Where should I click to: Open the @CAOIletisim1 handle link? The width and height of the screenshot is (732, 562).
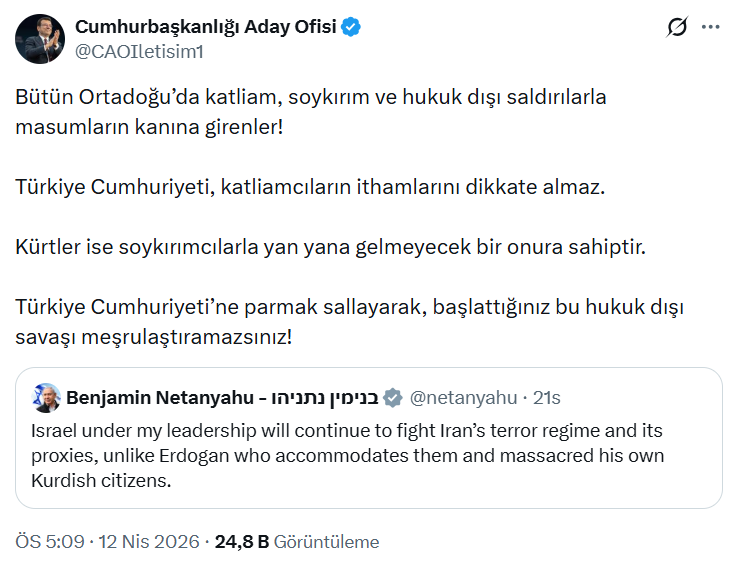(x=139, y=49)
